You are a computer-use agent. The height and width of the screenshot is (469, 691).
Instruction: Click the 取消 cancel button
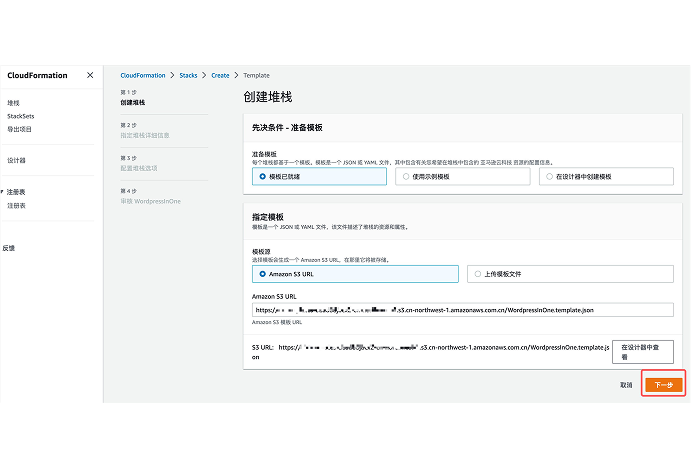point(625,384)
